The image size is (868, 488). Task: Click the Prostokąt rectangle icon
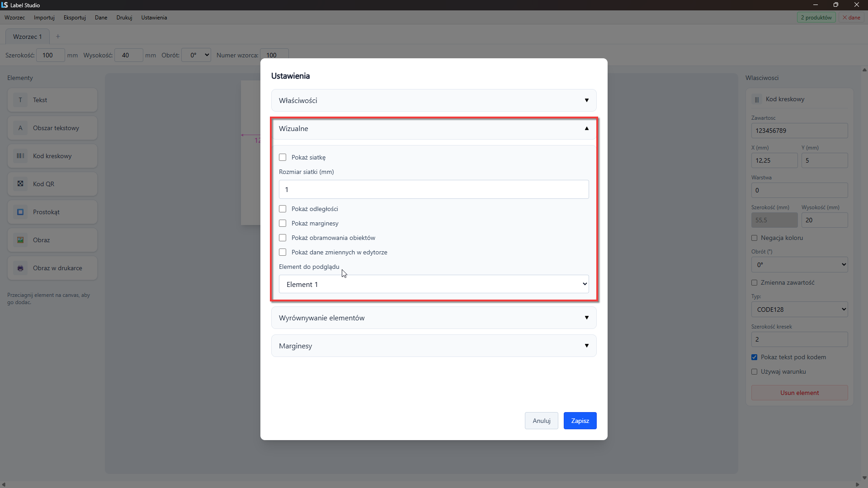[20, 212]
